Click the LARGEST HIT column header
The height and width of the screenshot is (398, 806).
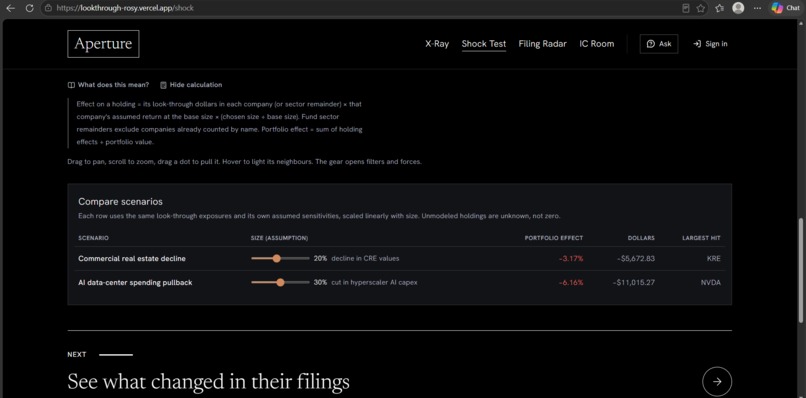tap(701, 238)
